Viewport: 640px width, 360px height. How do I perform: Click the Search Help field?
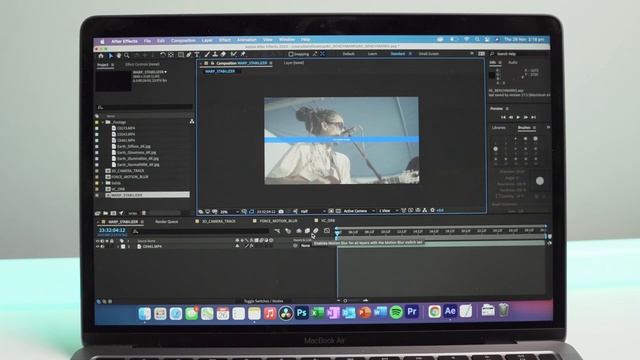519,54
